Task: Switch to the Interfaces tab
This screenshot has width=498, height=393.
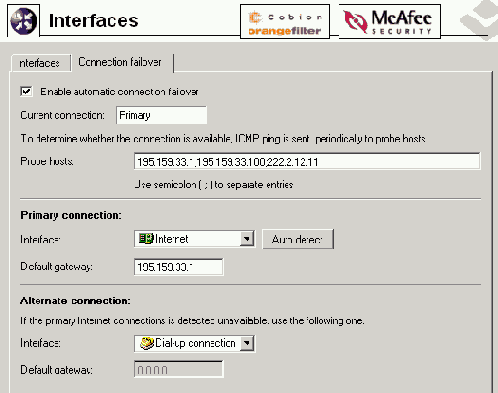Action: [40, 63]
